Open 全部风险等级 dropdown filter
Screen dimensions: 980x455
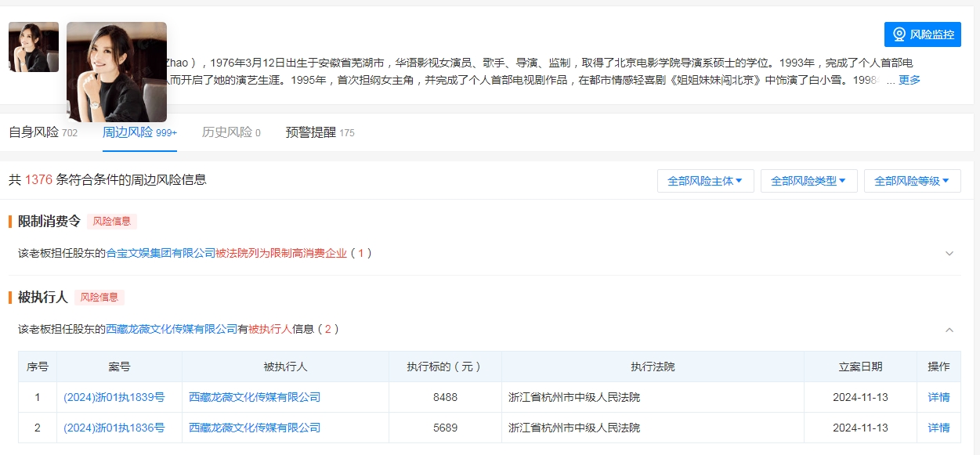click(x=912, y=181)
